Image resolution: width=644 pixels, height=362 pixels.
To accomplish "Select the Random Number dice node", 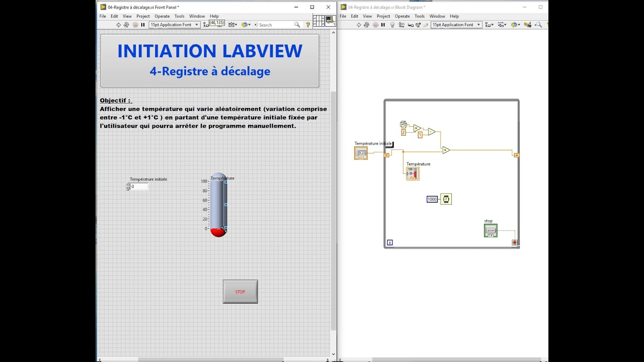I will pos(404,125).
